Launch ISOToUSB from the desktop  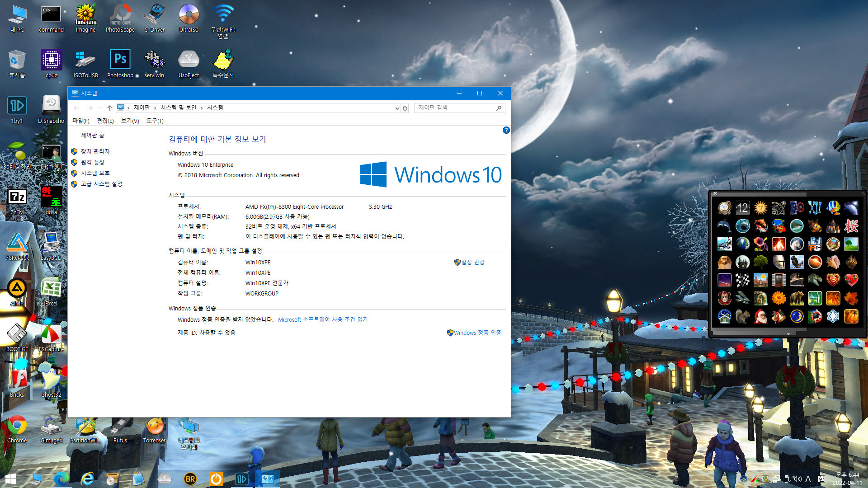86,64
